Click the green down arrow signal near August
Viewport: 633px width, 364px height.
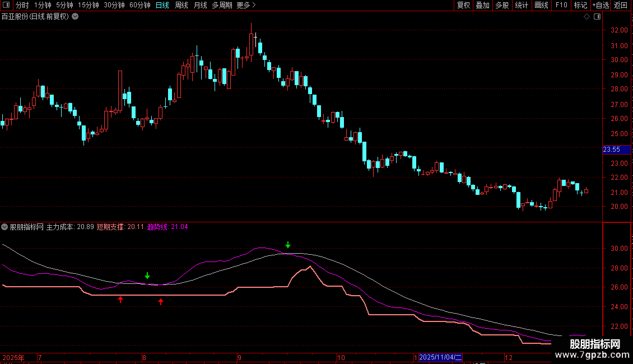(147, 276)
